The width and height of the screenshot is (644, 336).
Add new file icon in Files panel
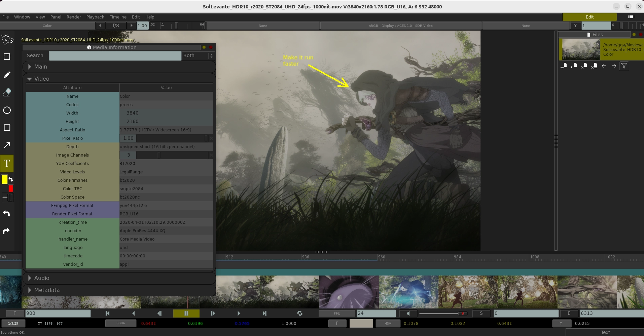[x=564, y=66]
